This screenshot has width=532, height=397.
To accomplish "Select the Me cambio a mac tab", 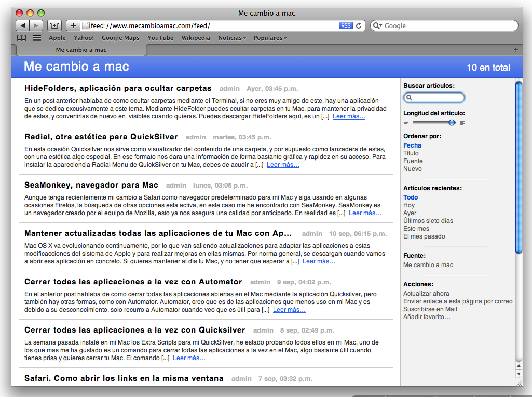I will [x=81, y=50].
